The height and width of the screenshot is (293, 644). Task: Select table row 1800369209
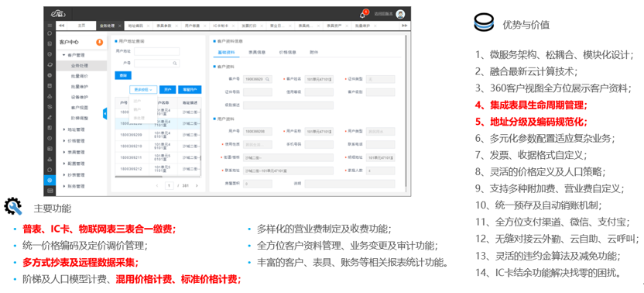(158, 135)
